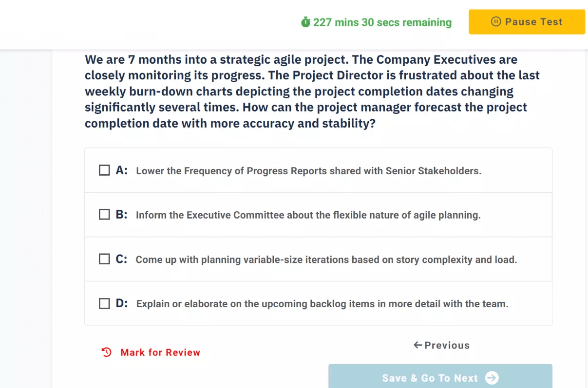Tick the checkbox for option A
This screenshot has height=388, width=588.
click(104, 170)
